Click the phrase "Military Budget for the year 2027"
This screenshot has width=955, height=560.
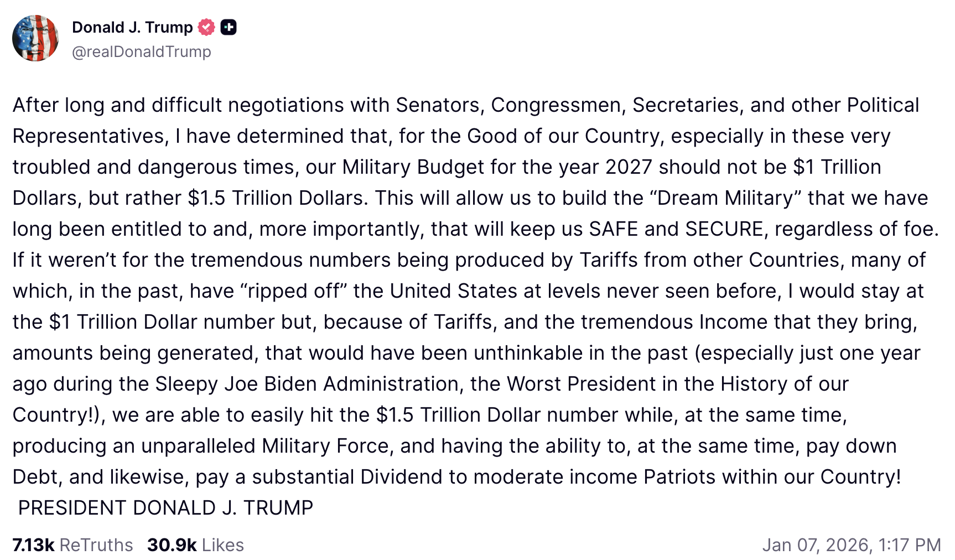point(497,167)
